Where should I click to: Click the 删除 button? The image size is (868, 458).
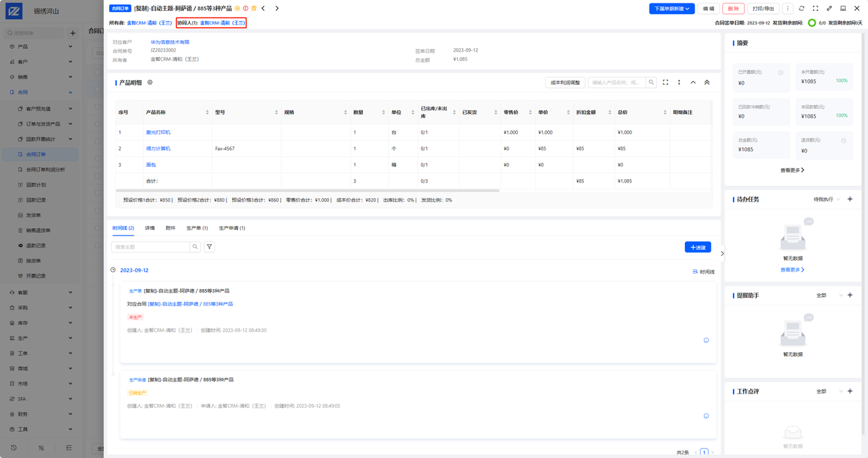[733, 9]
